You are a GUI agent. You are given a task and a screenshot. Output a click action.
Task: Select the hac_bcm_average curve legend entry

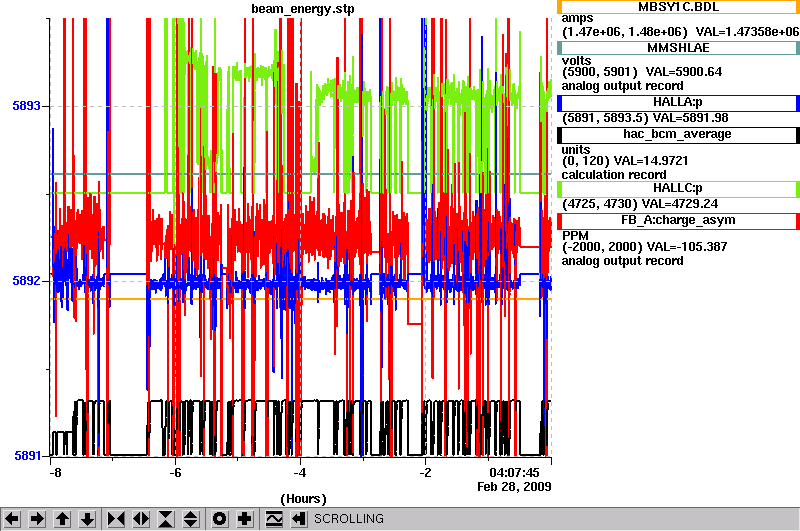click(678, 135)
